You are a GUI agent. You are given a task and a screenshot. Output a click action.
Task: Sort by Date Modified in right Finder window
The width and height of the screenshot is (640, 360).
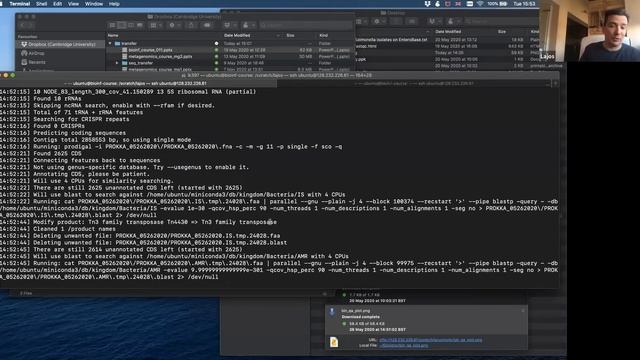(x=448, y=31)
